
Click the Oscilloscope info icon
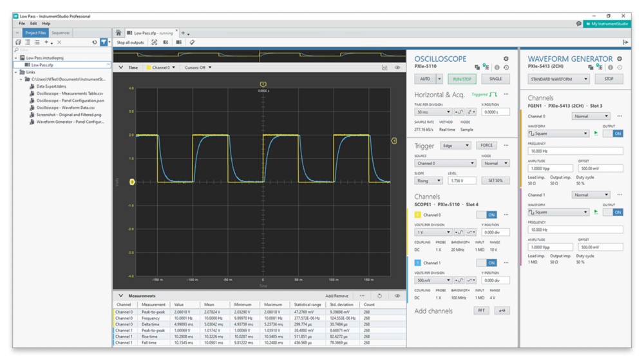[498, 66]
